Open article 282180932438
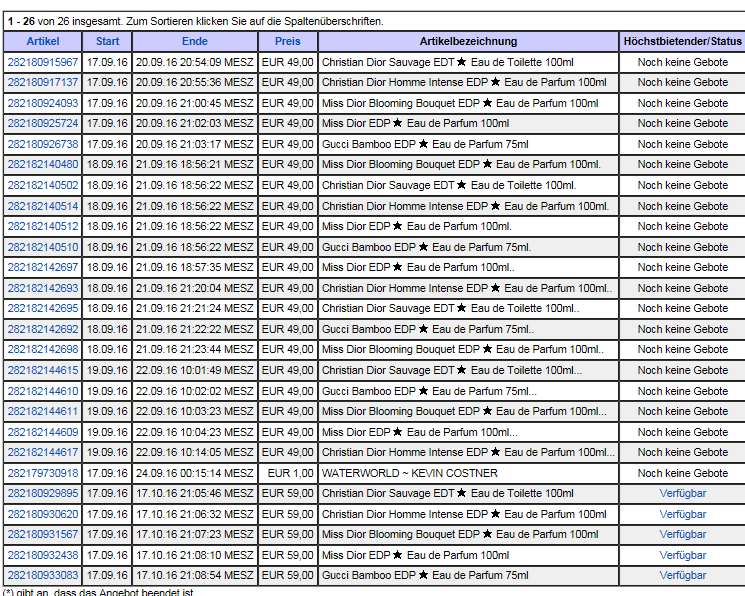The width and height of the screenshot is (745, 596). (43, 555)
